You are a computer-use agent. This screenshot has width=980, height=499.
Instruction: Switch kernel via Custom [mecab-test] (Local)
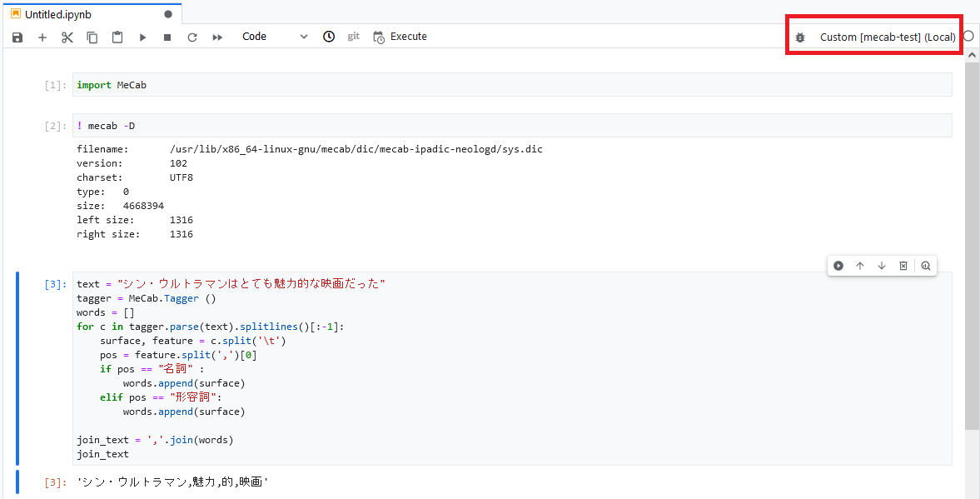(888, 37)
